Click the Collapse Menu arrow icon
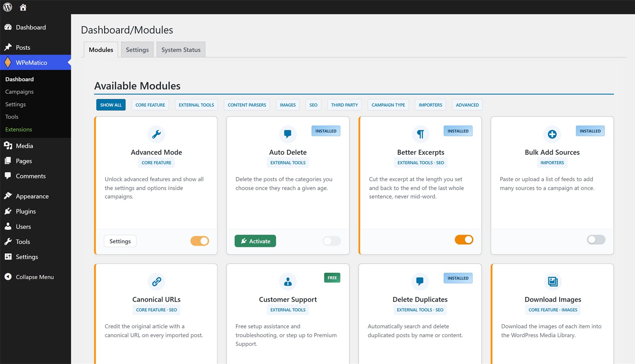This screenshot has height=364, width=635. [x=8, y=277]
